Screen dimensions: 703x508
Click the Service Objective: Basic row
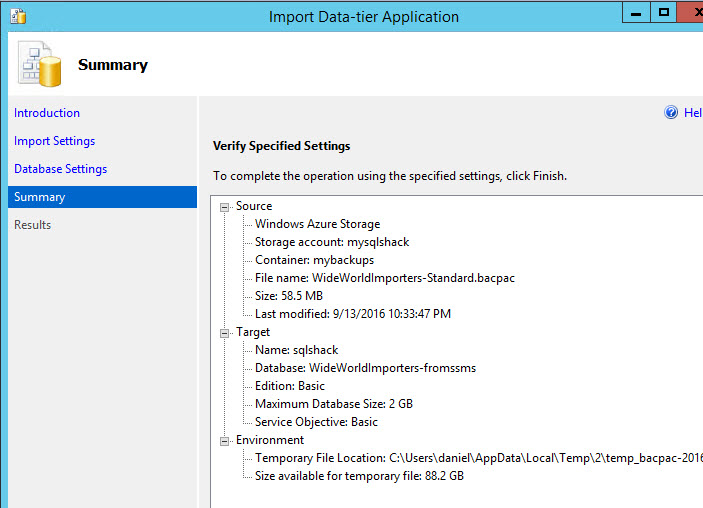tap(316, 422)
